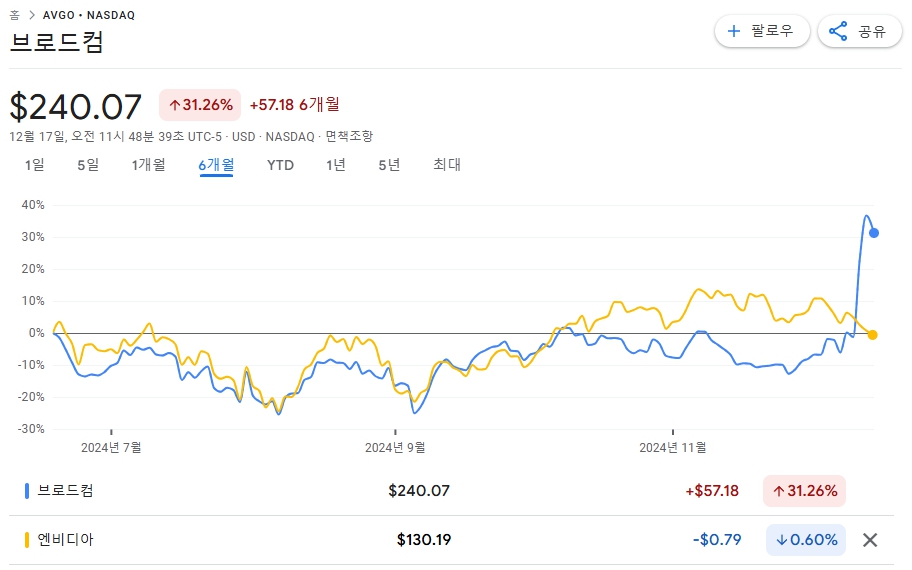Select the 1개월 time range tab
The height and width of the screenshot is (570, 912).
click(x=148, y=165)
